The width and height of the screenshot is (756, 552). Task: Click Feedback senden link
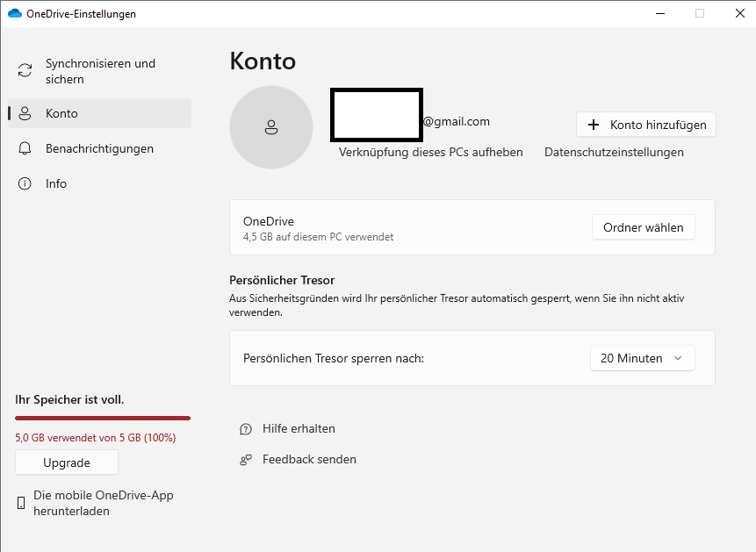[x=309, y=460]
